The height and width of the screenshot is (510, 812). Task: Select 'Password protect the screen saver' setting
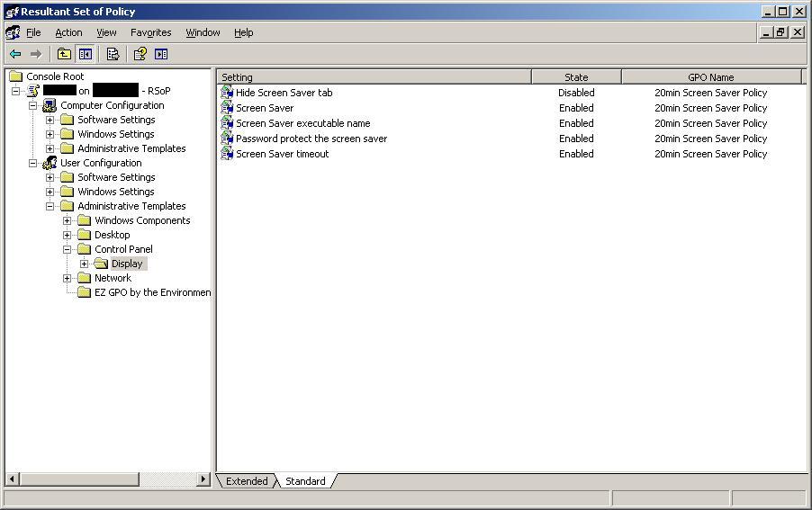coord(311,139)
